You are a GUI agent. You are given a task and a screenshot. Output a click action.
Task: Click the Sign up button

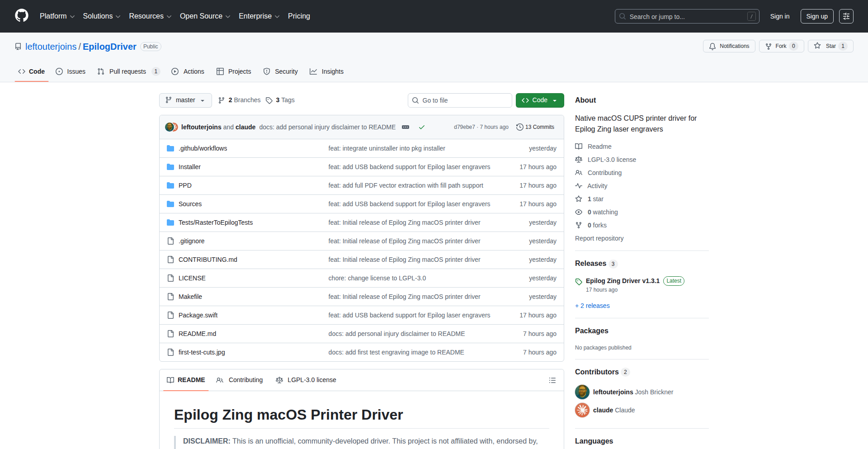pyautogui.click(x=816, y=16)
